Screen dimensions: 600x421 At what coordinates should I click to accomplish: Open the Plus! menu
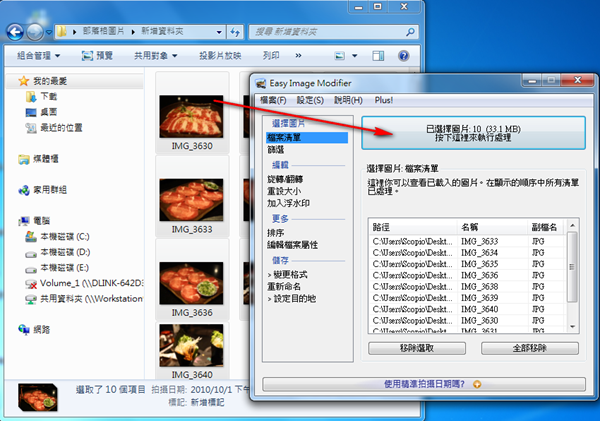pos(383,100)
